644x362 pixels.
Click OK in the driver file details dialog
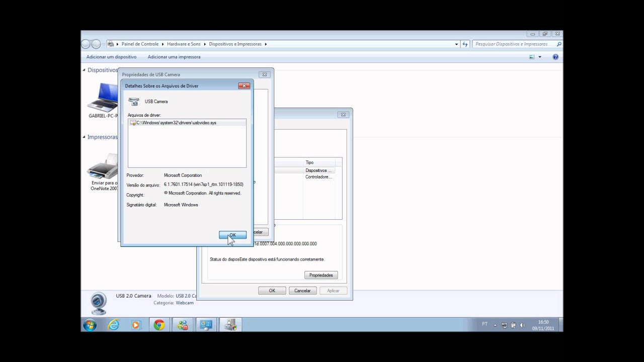coord(232,235)
